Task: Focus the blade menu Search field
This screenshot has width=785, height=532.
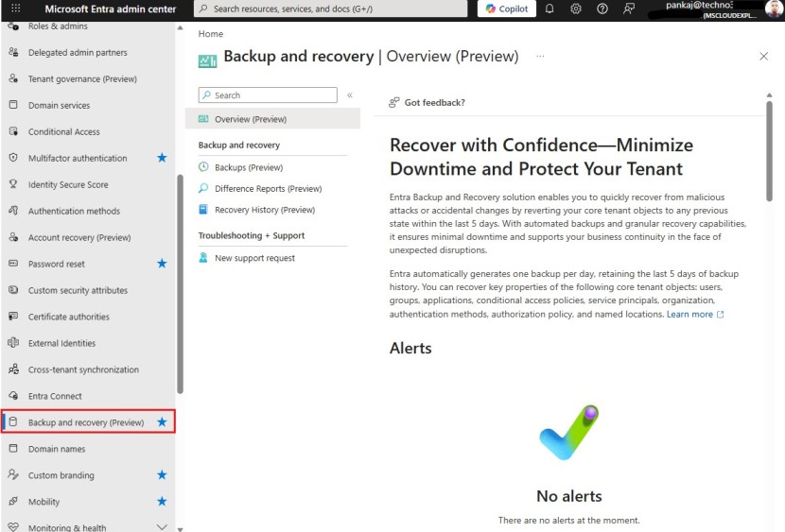Action: tap(268, 95)
